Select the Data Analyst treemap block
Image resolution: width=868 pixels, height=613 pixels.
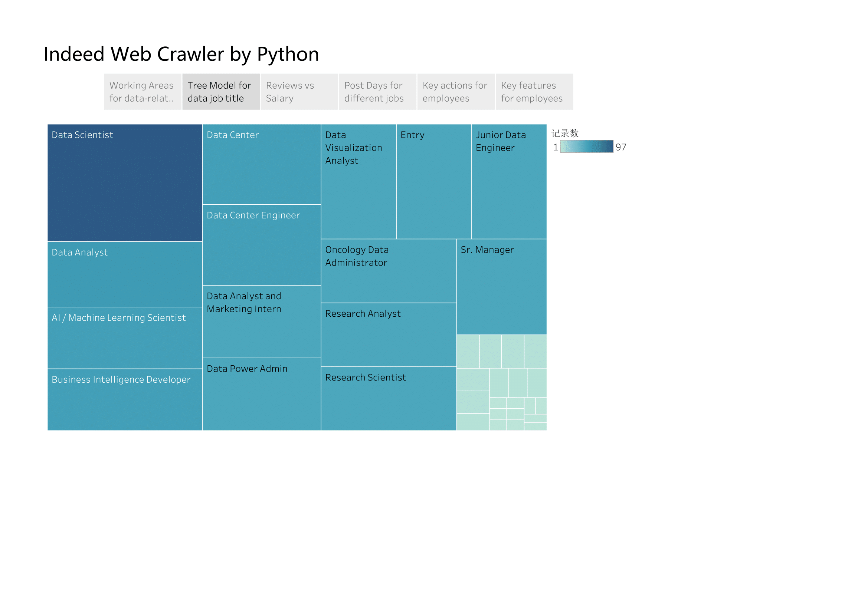pos(125,274)
